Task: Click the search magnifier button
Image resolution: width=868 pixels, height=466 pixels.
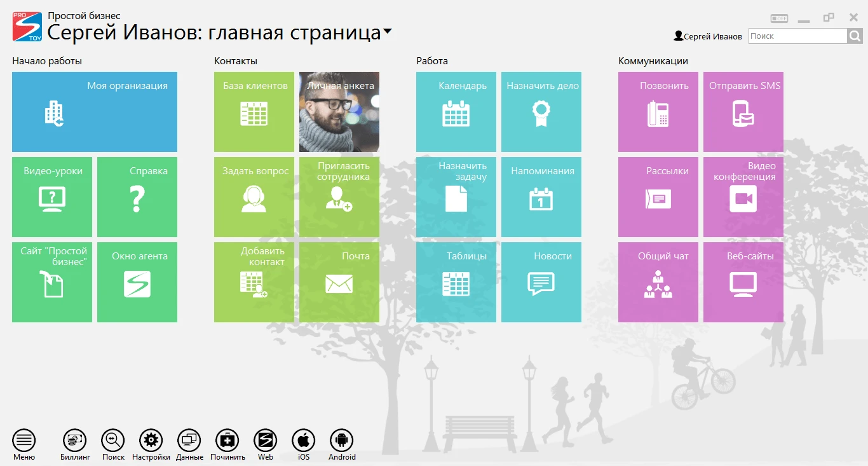Action: pyautogui.click(x=855, y=36)
